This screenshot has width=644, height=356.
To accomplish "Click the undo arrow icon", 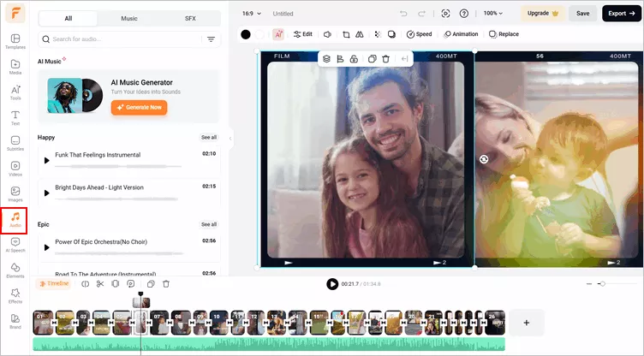I will click(x=403, y=14).
